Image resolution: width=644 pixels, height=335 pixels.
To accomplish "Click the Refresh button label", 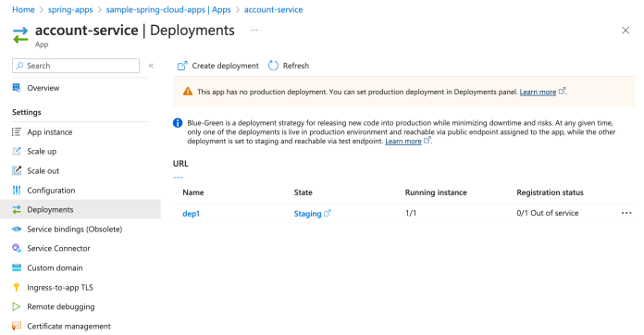I will [296, 66].
